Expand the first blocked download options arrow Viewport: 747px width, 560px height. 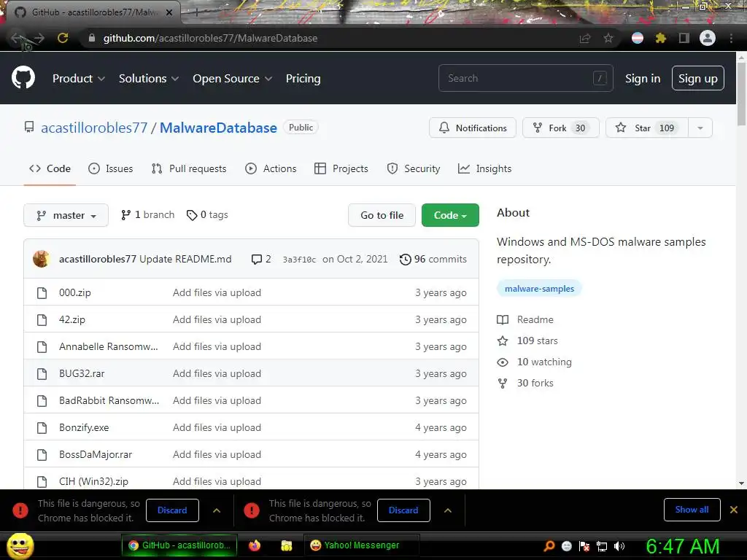pos(216,510)
